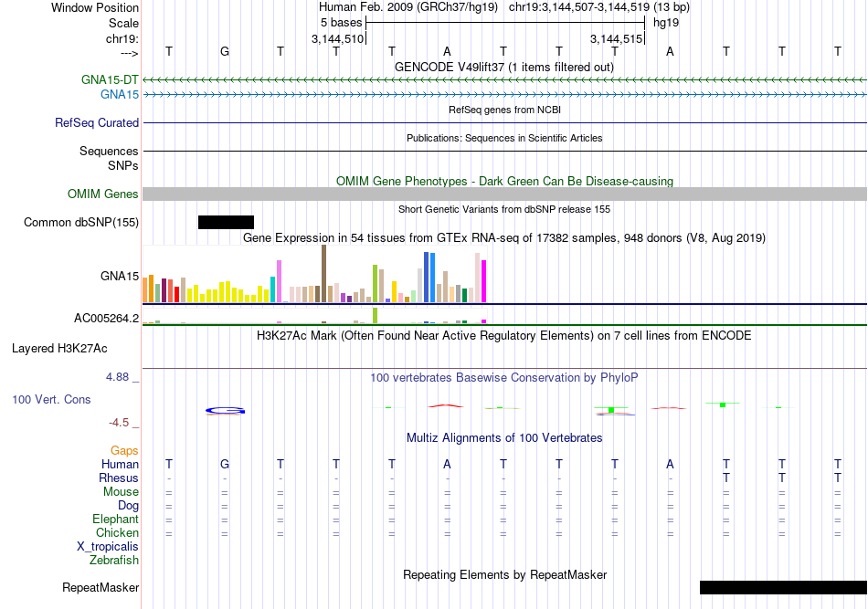Click the 5 bases scale label
This screenshot has height=609, width=868.
tap(341, 23)
